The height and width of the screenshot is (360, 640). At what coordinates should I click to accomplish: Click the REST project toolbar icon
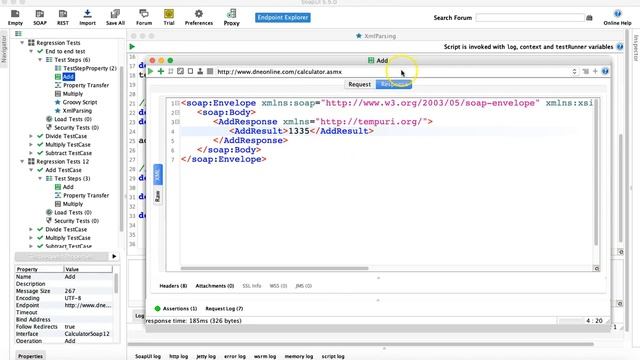(x=63, y=18)
